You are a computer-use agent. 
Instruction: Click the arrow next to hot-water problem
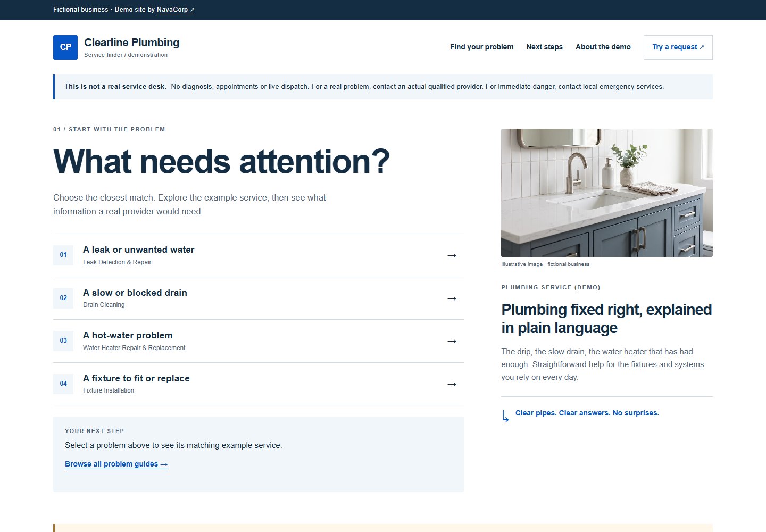pyautogui.click(x=452, y=341)
